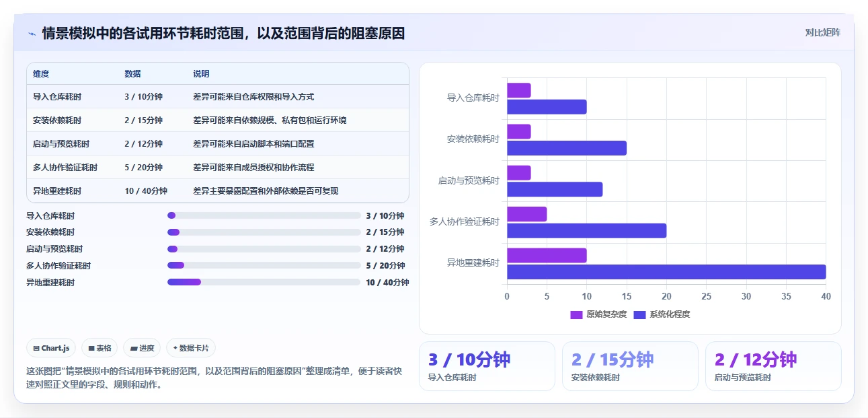
Task: Click description 差异可能来自成员授权和协作流程
Action: [x=253, y=167]
